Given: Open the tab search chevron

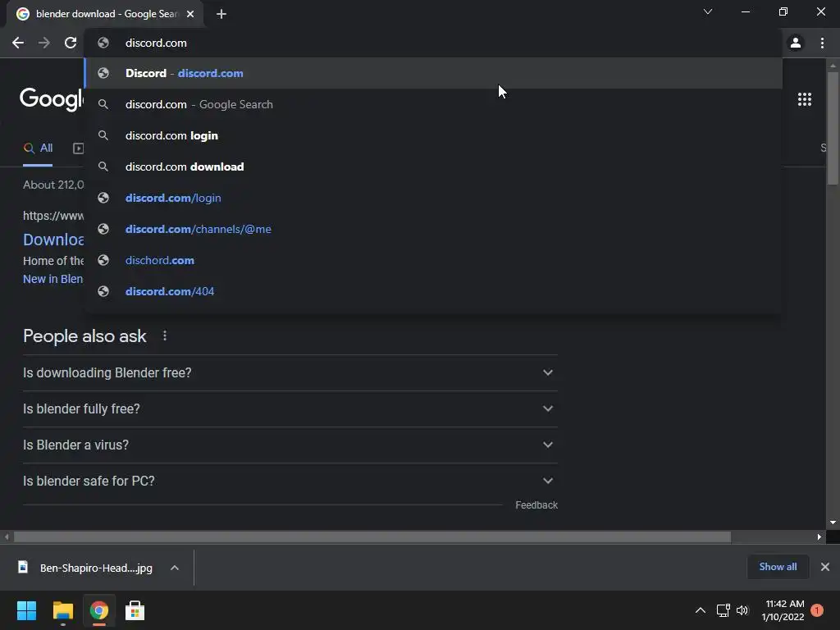Looking at the screenshot, I should click(x=708, y=11).
